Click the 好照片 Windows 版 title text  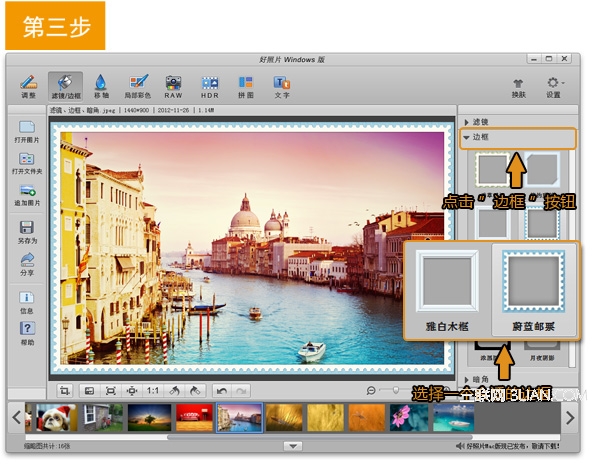coord(292,59)
